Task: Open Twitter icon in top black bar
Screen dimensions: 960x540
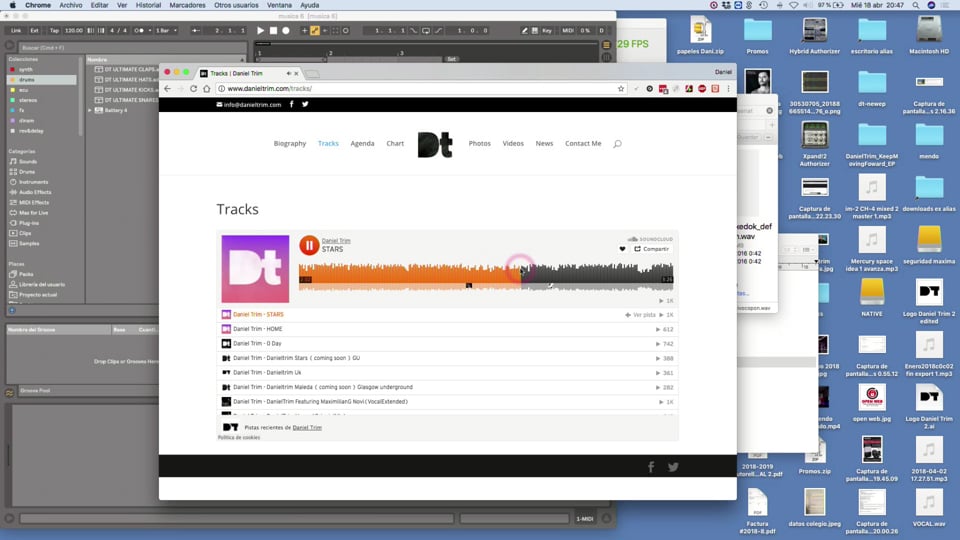Action: click(x=305, y=104)
